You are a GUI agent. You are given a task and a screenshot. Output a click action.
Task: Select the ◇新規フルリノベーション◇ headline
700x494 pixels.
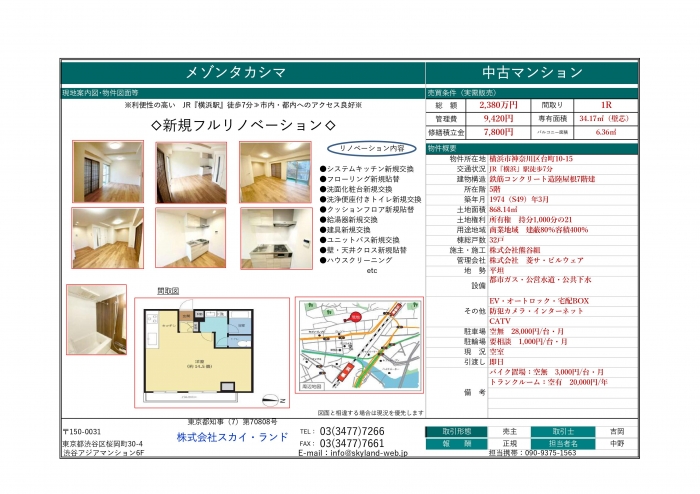click(243, 125)
